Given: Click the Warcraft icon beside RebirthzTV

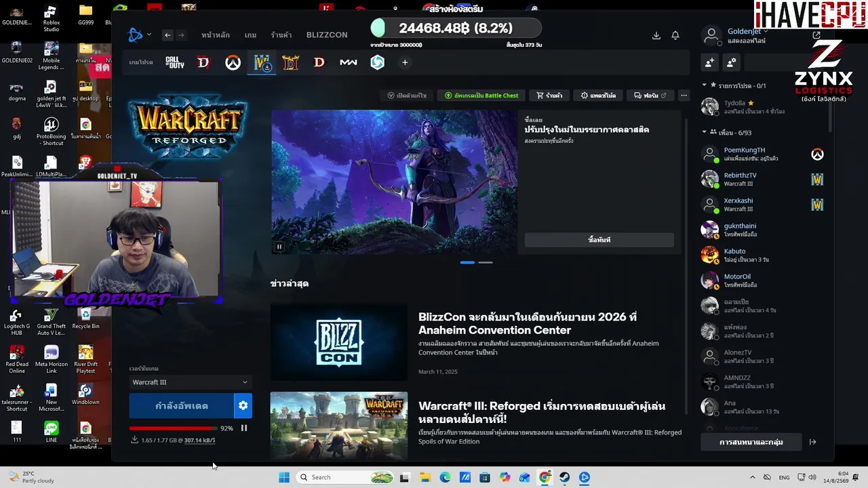Looking at the screenshot, I should click(x=817, y=180).
